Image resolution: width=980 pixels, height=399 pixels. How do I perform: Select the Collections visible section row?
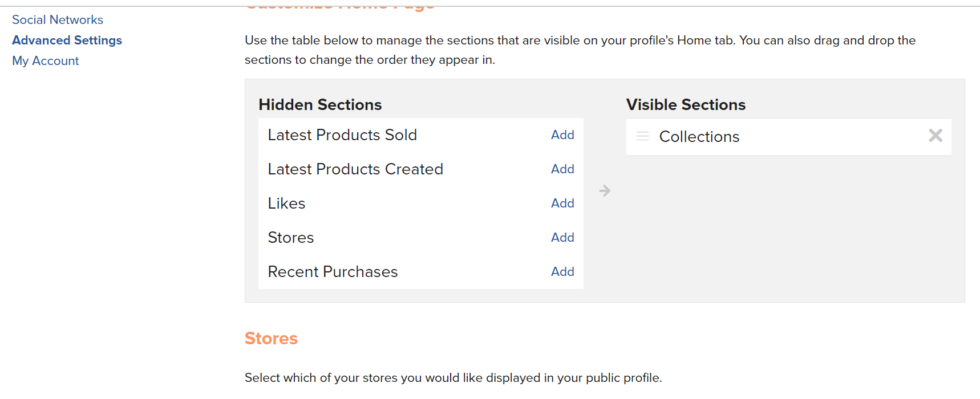tap(789, 137)
